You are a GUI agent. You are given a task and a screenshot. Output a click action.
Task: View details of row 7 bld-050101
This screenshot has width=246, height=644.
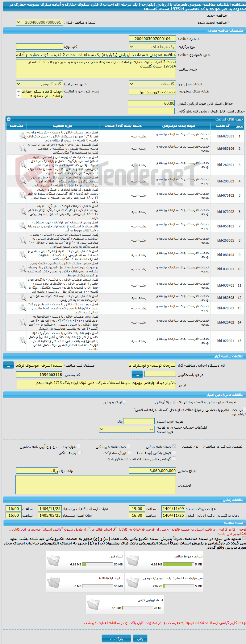pyautogui.click(x=22, y=226)
